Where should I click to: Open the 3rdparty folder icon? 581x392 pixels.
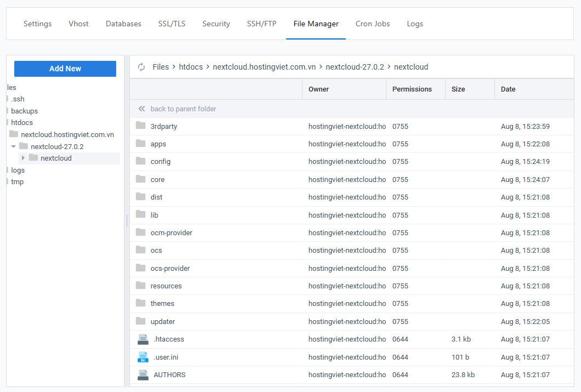tap(141, 126)
